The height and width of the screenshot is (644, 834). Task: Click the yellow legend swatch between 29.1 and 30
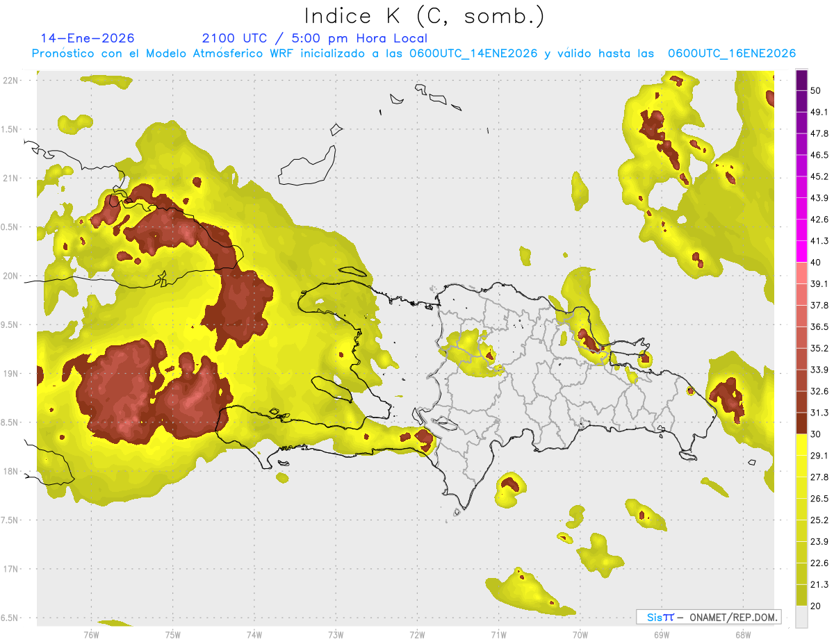802,445
